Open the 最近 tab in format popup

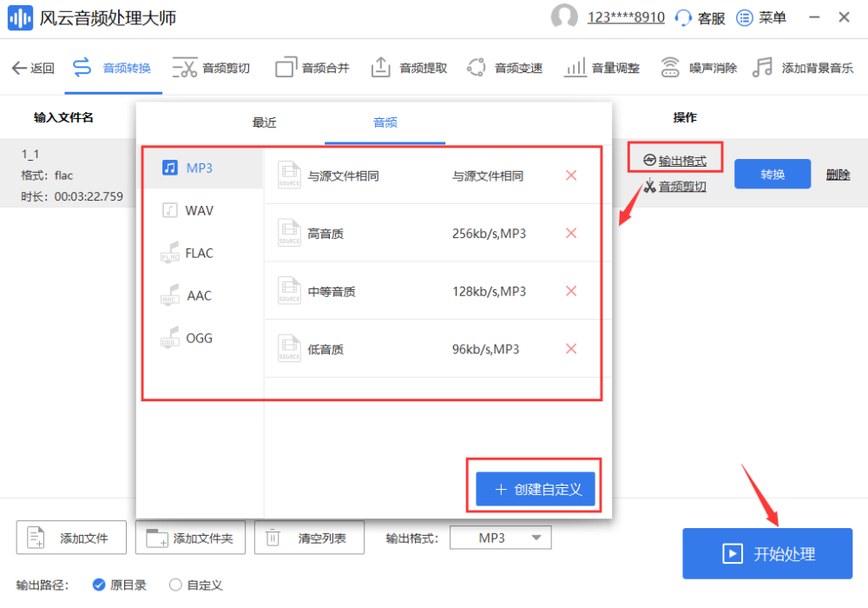tap(264, 122)
